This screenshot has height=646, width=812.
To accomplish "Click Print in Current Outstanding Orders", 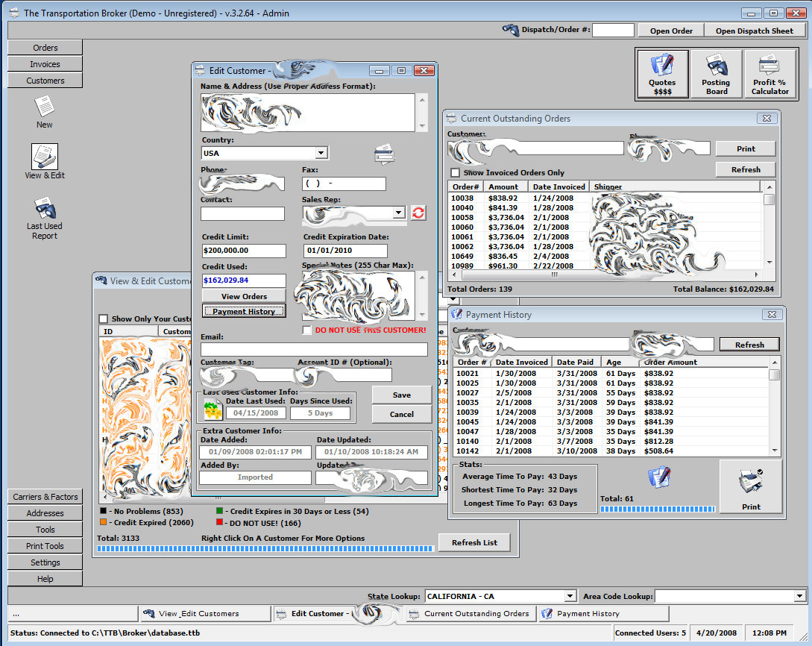I will point(746,148).
